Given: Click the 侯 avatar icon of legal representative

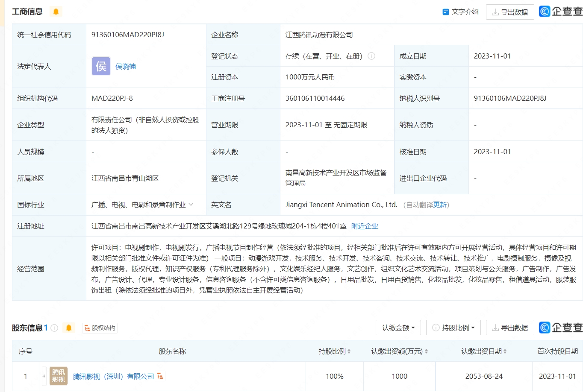Looking at the screenshot, I should [101, 66].
